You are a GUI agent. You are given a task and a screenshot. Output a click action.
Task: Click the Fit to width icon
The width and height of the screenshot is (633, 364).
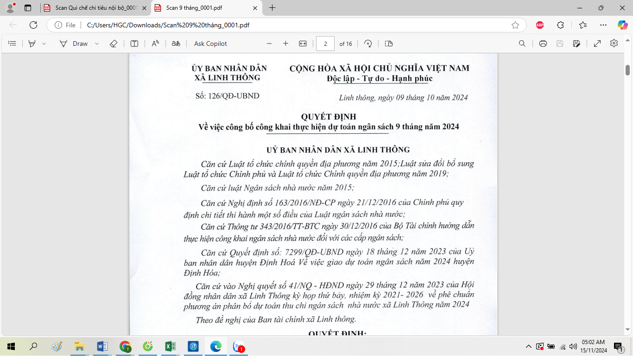tap(303, 44)
